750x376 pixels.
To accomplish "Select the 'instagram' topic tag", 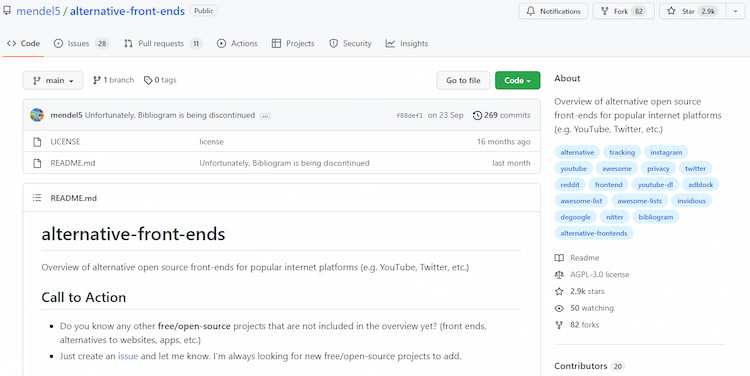I will pyautogui.click(x=666, y=153).
